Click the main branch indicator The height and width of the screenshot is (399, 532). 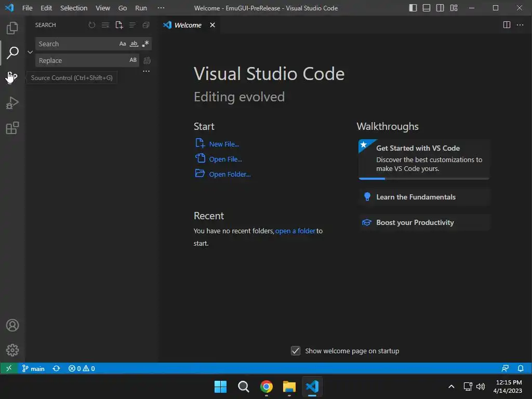(33, 368)
